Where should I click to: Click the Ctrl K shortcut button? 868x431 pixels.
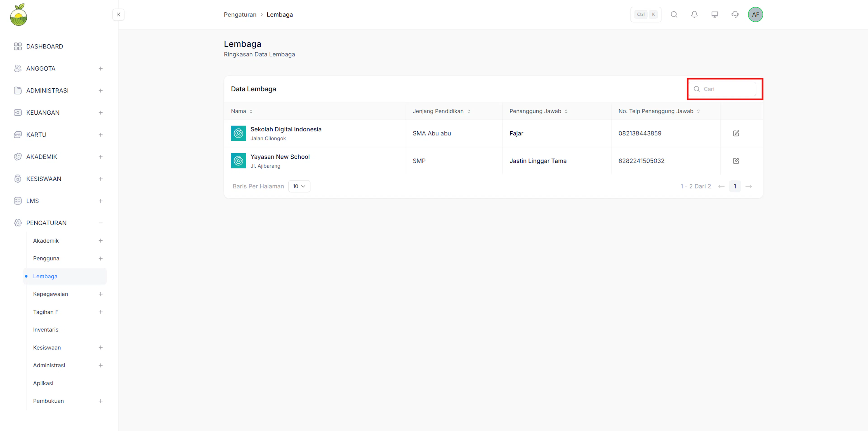pyautogui.click(x=646, y=14)
